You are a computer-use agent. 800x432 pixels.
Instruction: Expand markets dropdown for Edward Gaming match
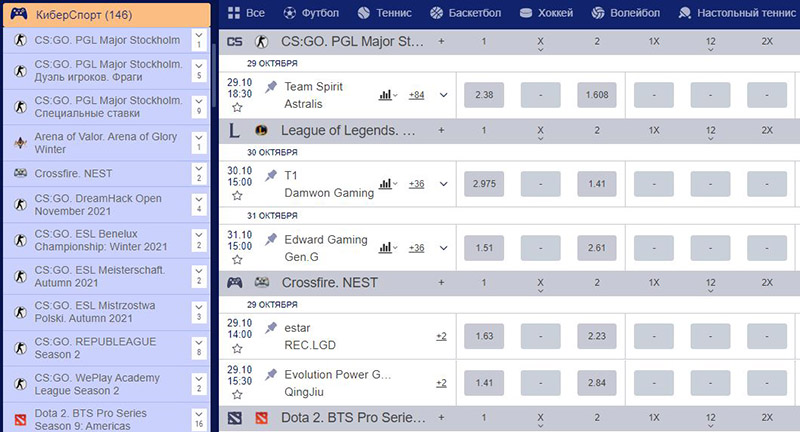[x=444, y=248]
